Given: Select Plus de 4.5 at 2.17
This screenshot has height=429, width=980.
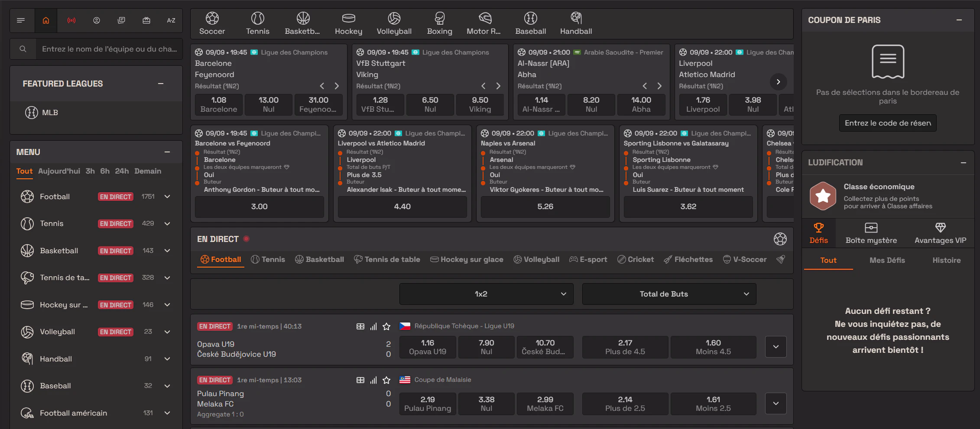Looking at the screenshot, I should (625, 347).
